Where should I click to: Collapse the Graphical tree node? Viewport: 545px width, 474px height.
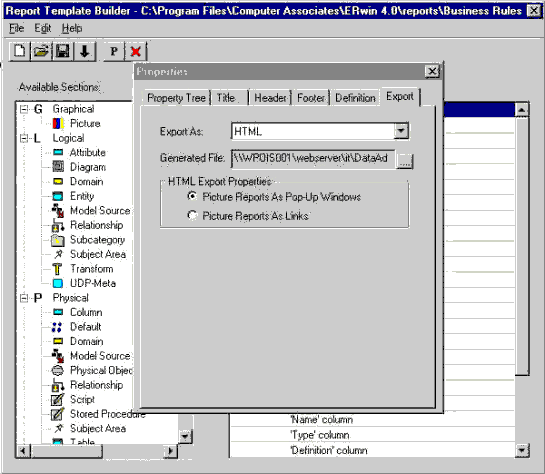(x=24, y=109)
